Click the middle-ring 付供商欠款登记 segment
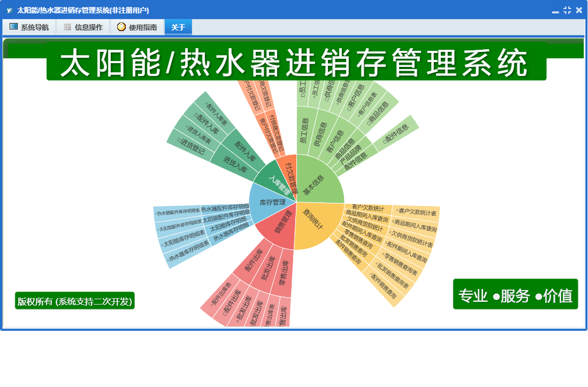The width and height of the screenshot is (588, 387). 278,132
